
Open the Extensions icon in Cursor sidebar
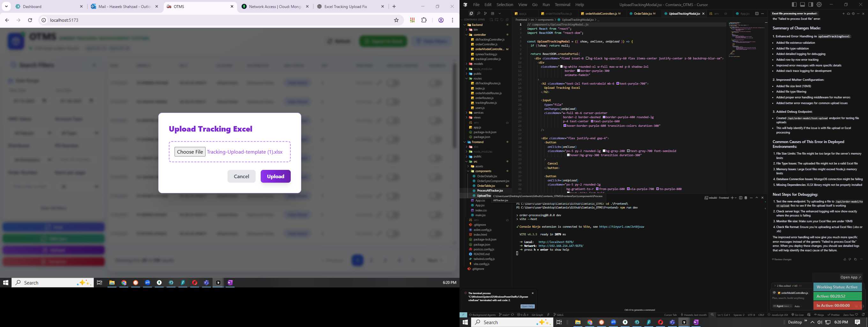pos(493,13)
